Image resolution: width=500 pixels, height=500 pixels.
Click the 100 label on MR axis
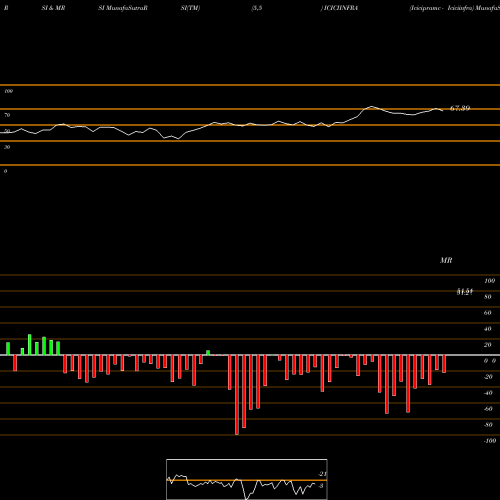[x=489, y=281]
